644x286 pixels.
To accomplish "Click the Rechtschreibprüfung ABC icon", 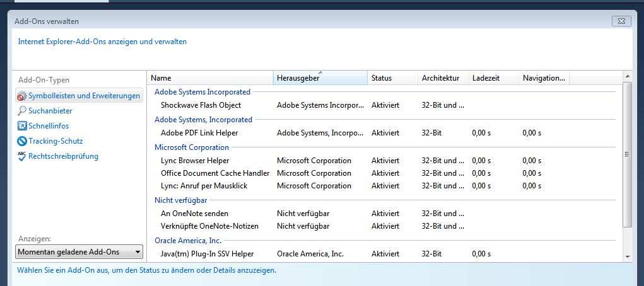I will click(x=22, y=156).
